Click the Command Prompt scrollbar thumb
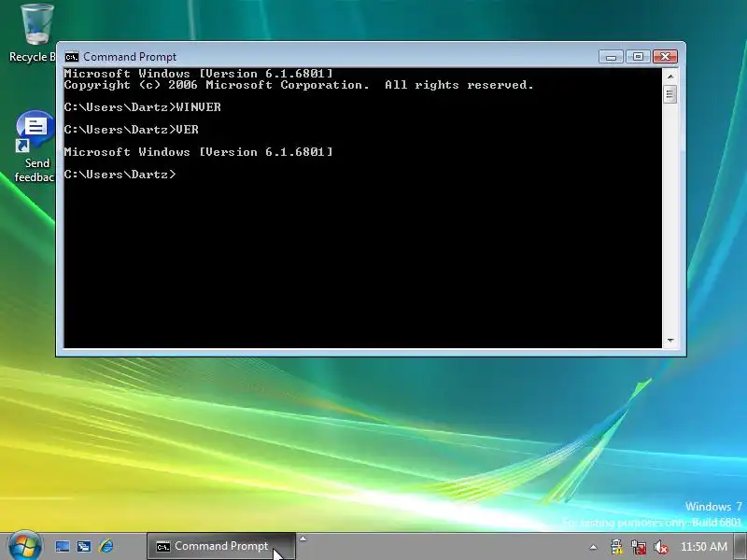The image size is (747, 560). pos(670,94)
